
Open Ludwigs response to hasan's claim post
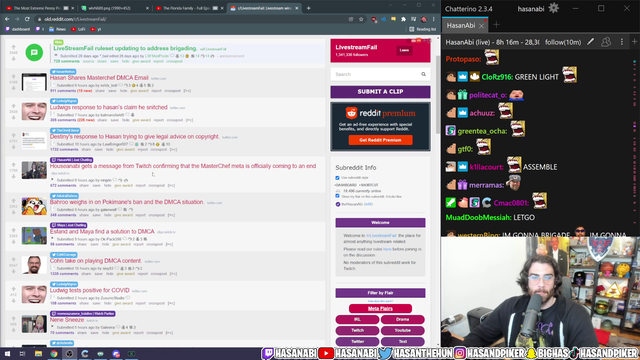(x=109, y=107)
